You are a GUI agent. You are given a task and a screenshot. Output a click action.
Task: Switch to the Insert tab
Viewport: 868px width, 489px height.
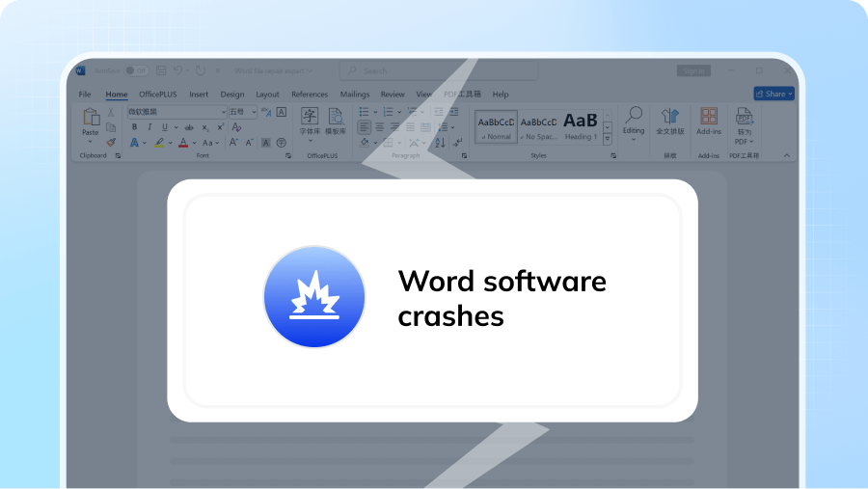[199, 95]
